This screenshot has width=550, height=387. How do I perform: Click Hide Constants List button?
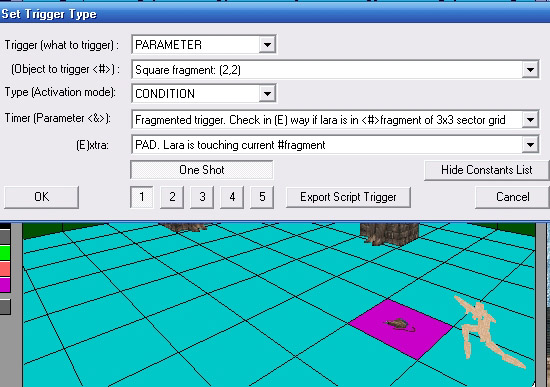[x=487, y=170]
